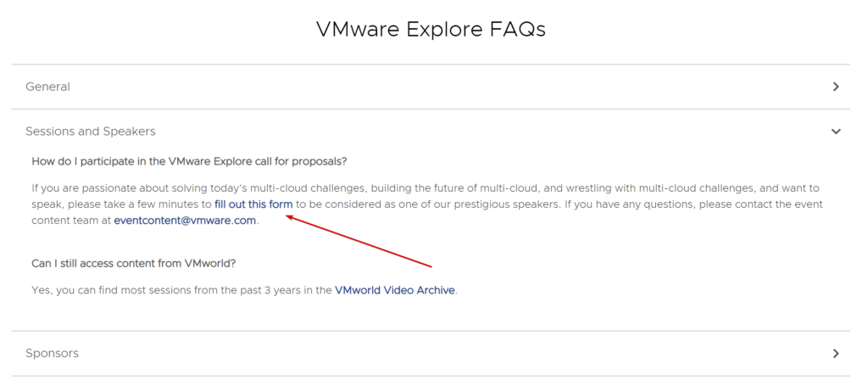
Task: Expand the General section chevron arrow
Action: tap(836, 87)
